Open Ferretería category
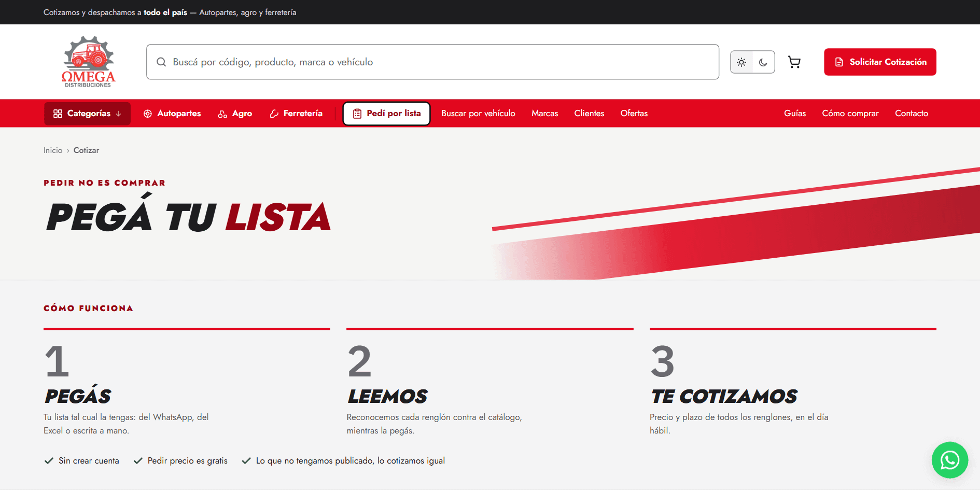 pos(296,114)
